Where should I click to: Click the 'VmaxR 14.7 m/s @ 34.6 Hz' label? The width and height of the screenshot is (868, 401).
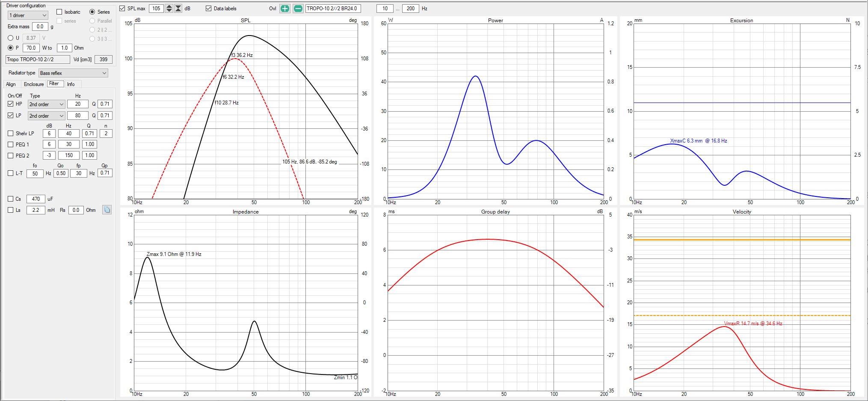coord(753,324)
